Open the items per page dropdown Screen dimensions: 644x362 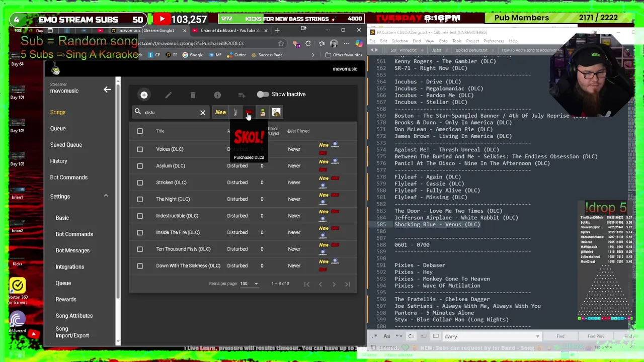[249, 284]
